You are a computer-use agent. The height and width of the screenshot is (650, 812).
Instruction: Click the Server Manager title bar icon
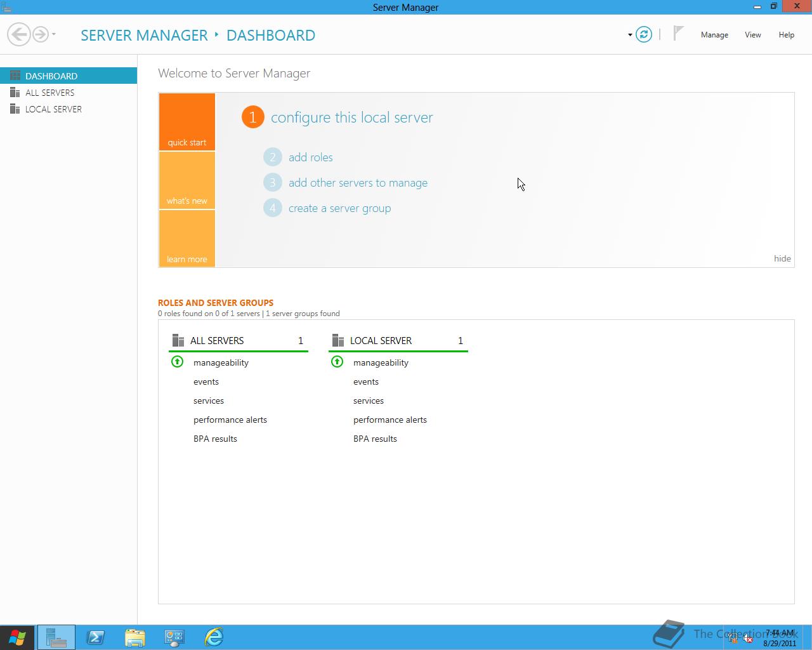pyautogui.click(x=5, y=7)
